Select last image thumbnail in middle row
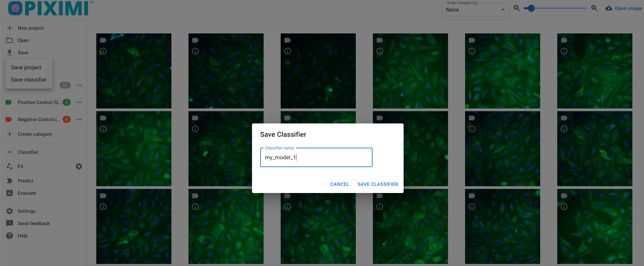Image resolution: width=644 pixels, height=266 pixels. pos(595,149)
